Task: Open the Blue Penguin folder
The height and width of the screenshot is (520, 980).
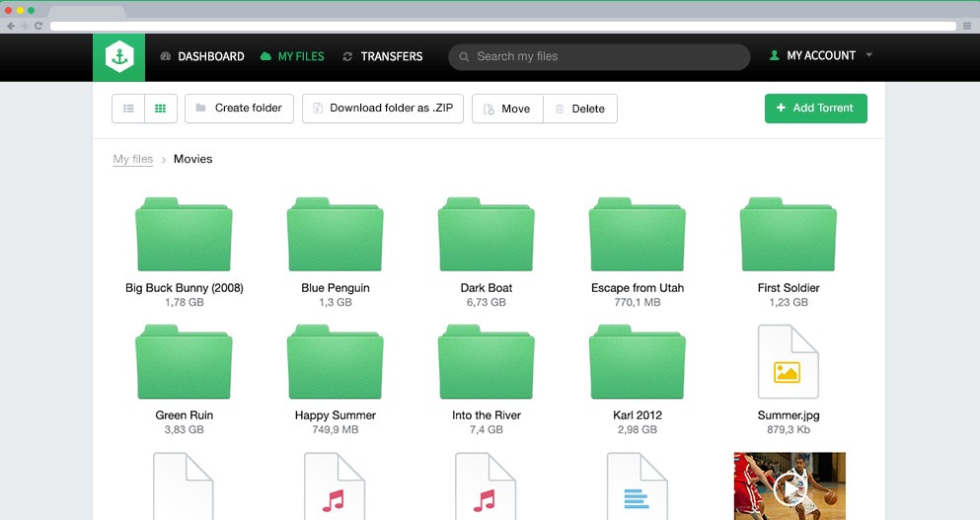Action: 336,235
